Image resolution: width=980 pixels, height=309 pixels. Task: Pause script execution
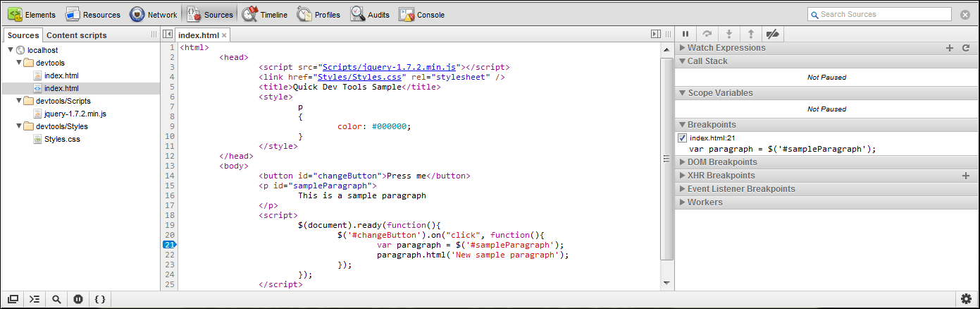click(x=686, y=34)
